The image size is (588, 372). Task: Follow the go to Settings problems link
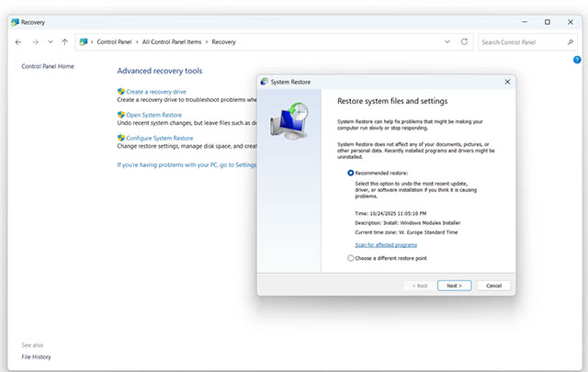click(x=187, y=165)
